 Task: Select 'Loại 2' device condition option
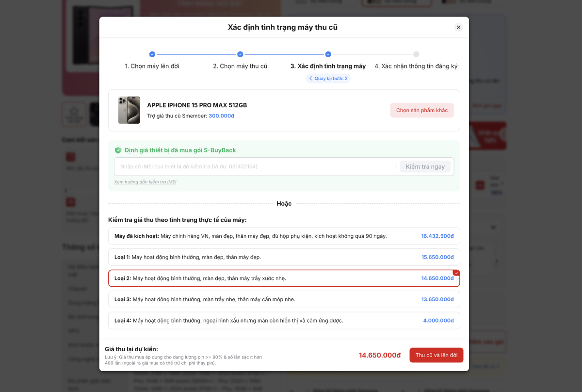[x=284, y=278]
